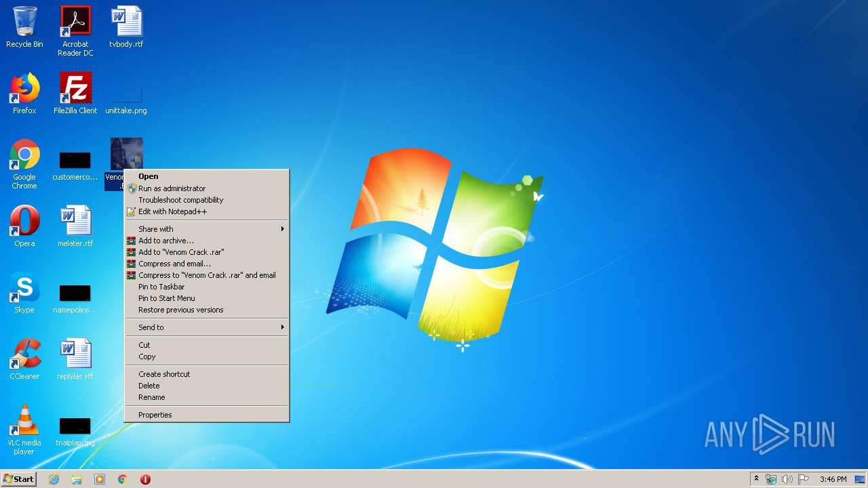The height and width of the screenshot is (488, 868).
Task: Click the 3:46 PM taskbar clock
Action: point(833,479)
